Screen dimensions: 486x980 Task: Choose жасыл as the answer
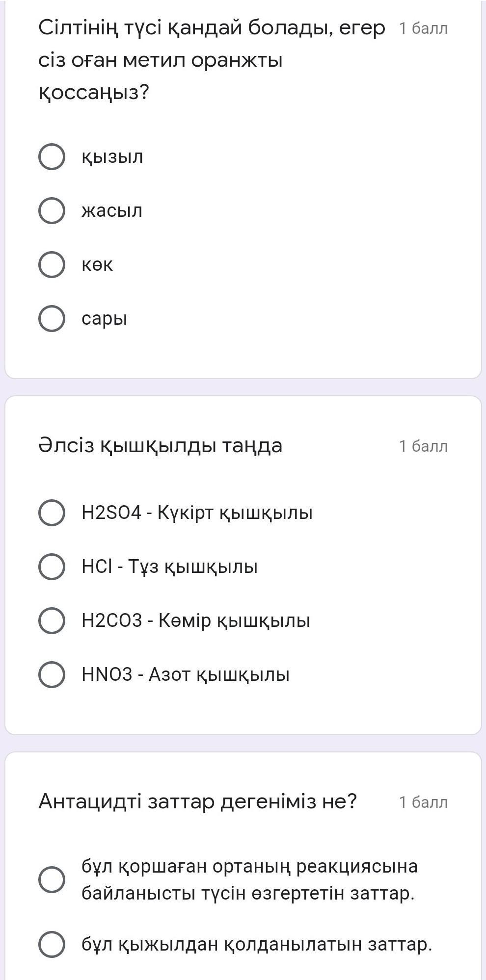52,211
